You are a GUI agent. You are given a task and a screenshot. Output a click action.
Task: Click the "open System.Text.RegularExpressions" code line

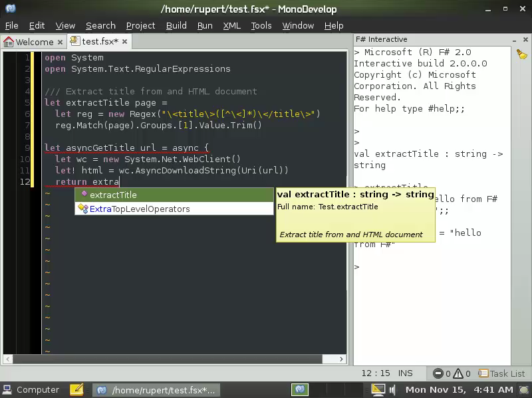point(138,69)
